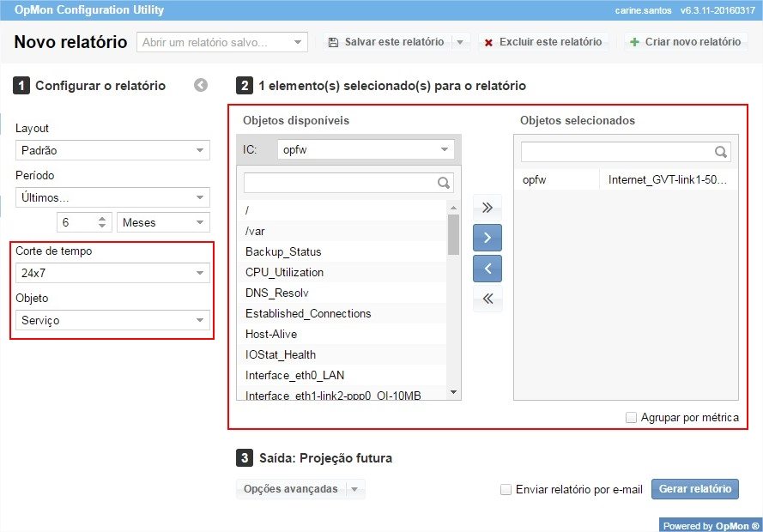Click the remove-all double left arrow
This screenshot has width=763, height=532.
487,299
